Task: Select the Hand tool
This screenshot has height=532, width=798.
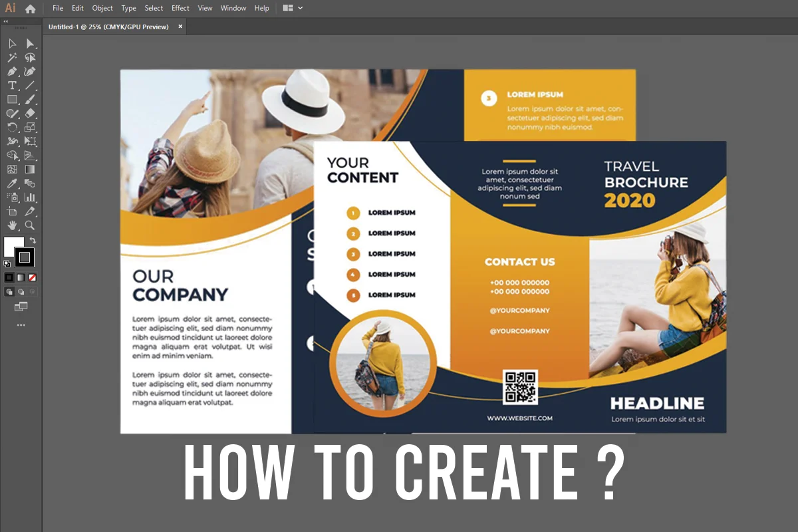Action: pyautogui.click(x=12, y=225)
